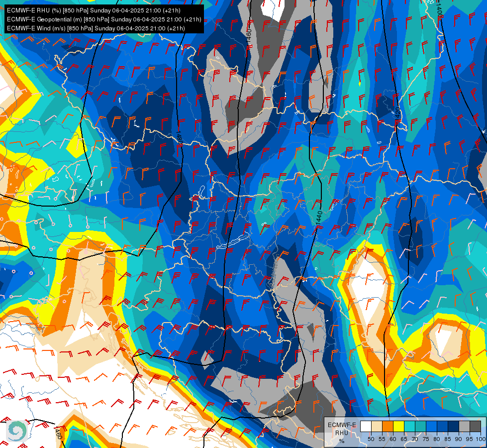
Task: Click the 1420 geopotential contour label
Action: point(397,114)
